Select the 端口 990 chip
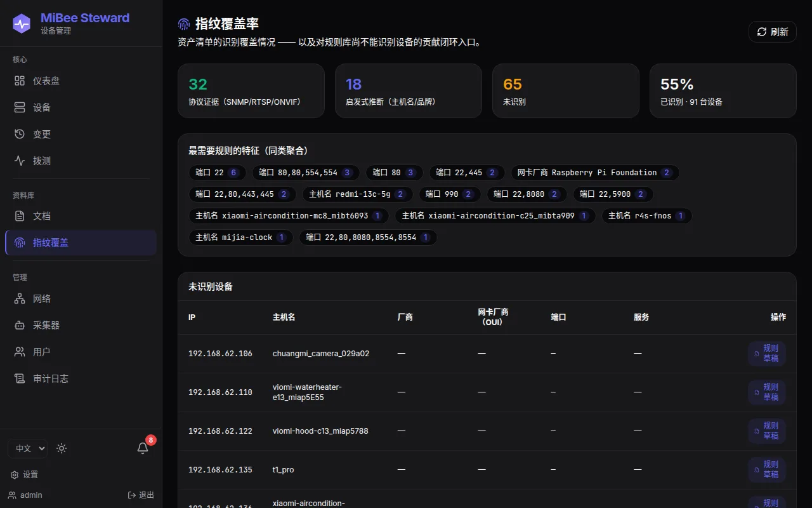Viewport: 812px width, 508px height. [x=449, y=194]
